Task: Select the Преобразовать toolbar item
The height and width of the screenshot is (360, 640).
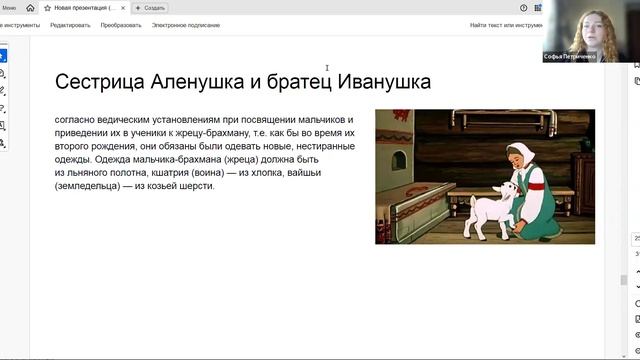Action: 121,25
